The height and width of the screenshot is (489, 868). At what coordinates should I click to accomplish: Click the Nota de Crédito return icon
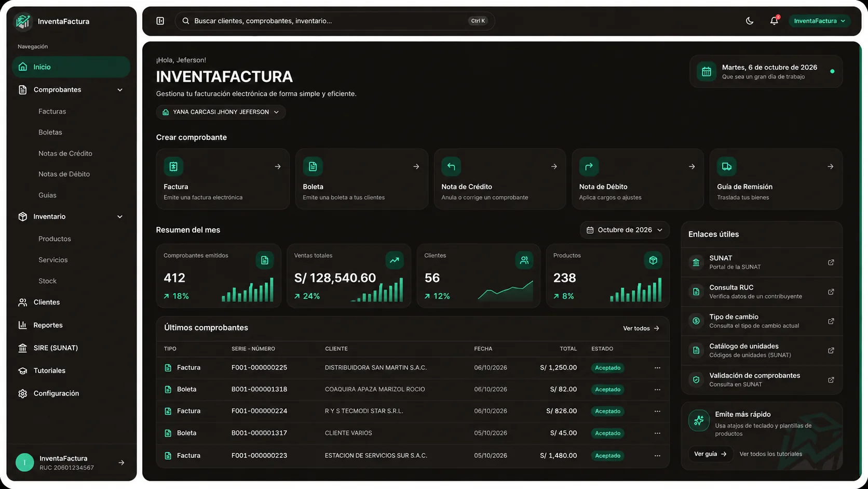point(451,167)
